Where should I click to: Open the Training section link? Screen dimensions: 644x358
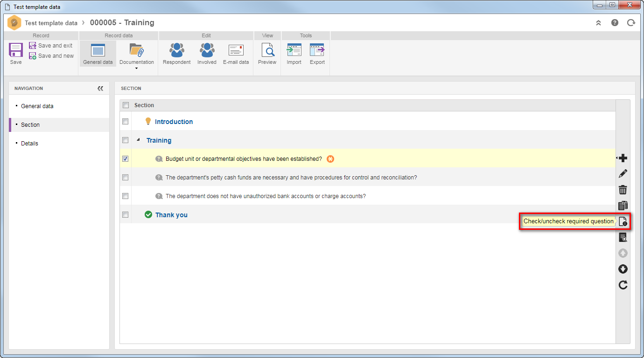pyautogui.click(x=159, y=140)
